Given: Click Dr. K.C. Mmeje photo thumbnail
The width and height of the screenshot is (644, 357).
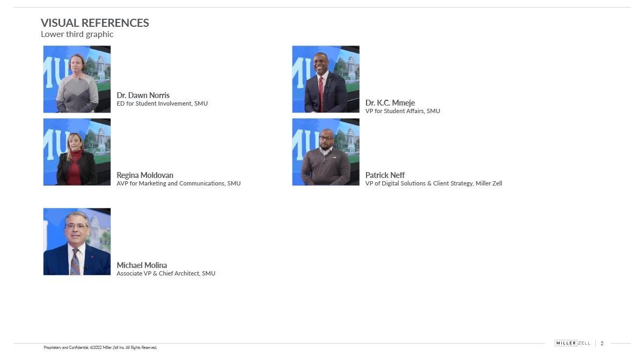Looking at the screenshot, I should coord(326,79).
